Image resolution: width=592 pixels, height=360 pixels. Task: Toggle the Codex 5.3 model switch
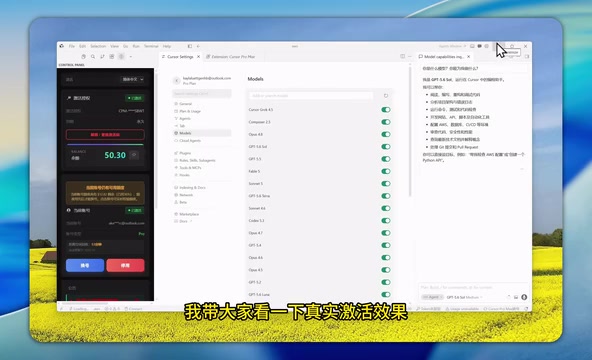[x=385, y=221]
